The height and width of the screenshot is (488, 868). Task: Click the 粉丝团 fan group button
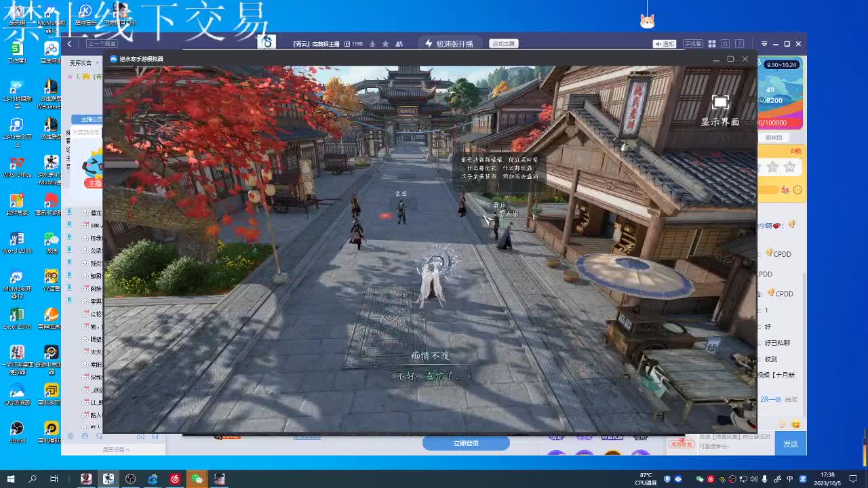pyautogui.click(x=774, y=137)
